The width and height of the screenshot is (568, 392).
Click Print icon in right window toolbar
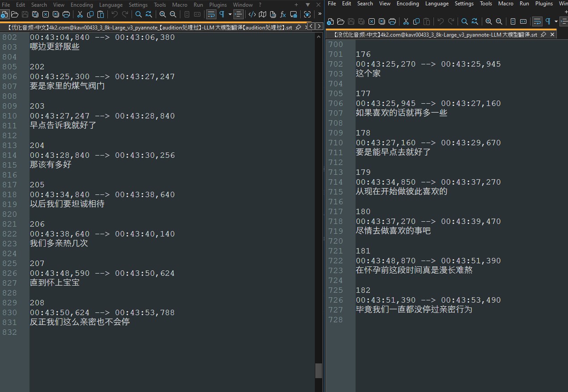392,21
